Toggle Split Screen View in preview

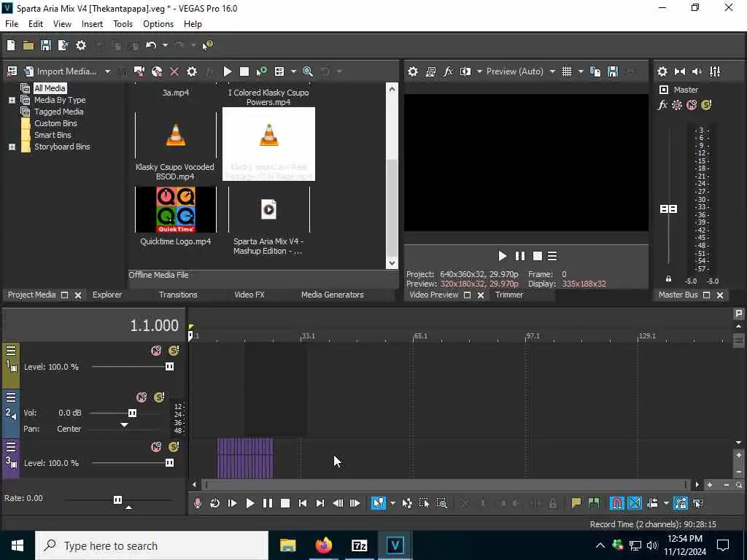coord(465,71)
